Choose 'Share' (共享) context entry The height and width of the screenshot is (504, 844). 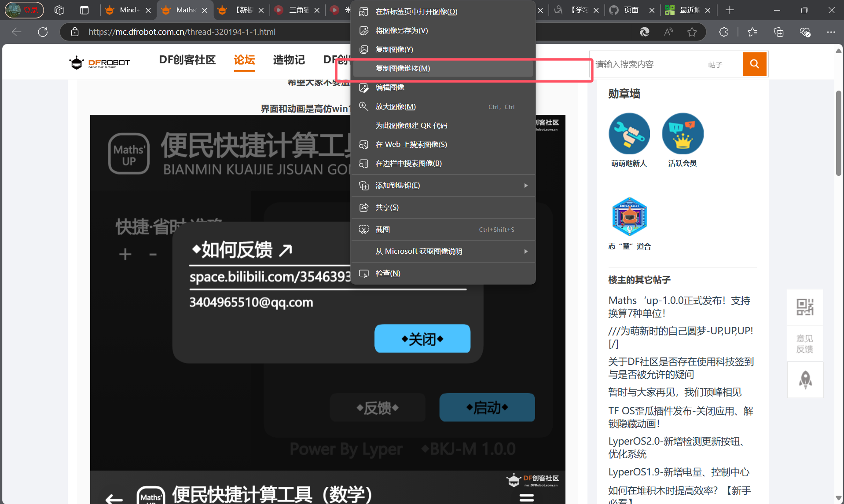pos(443,208)
